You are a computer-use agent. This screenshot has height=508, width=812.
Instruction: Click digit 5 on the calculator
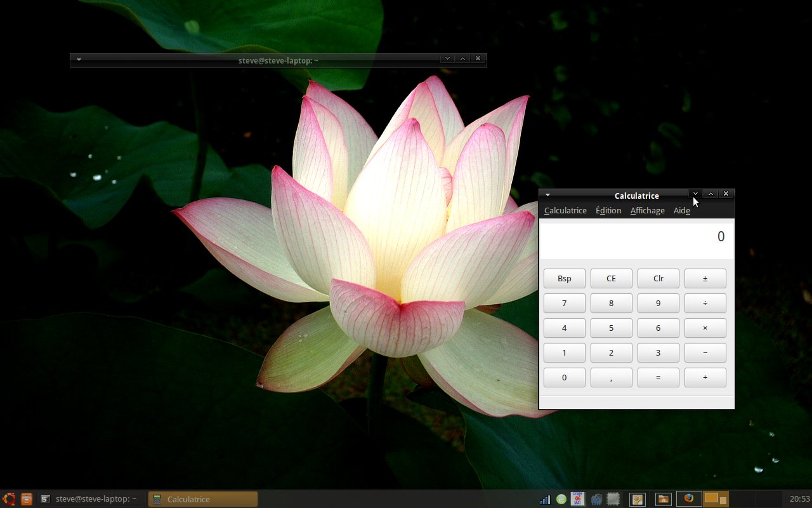(612, 328)
